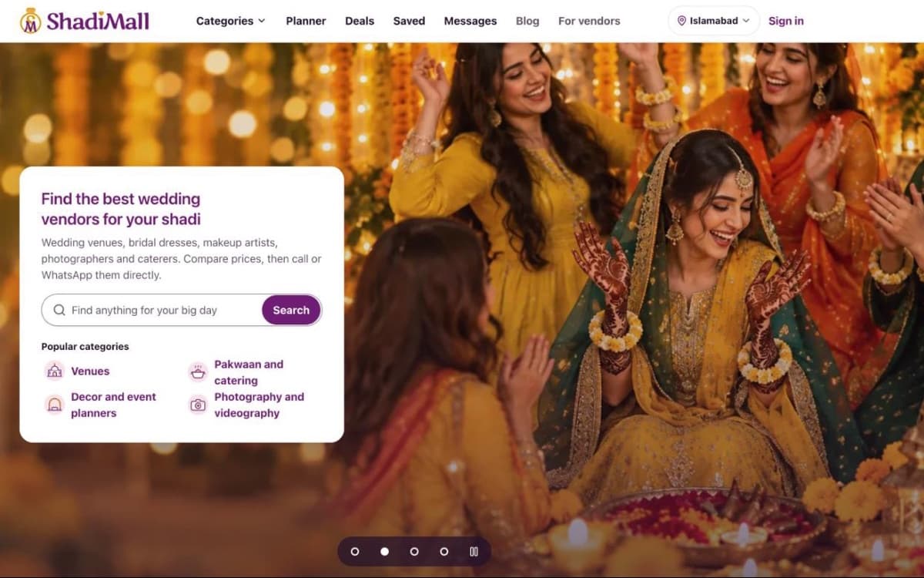
Task: Visit the Blog link
Action: (x=527, y=21)
